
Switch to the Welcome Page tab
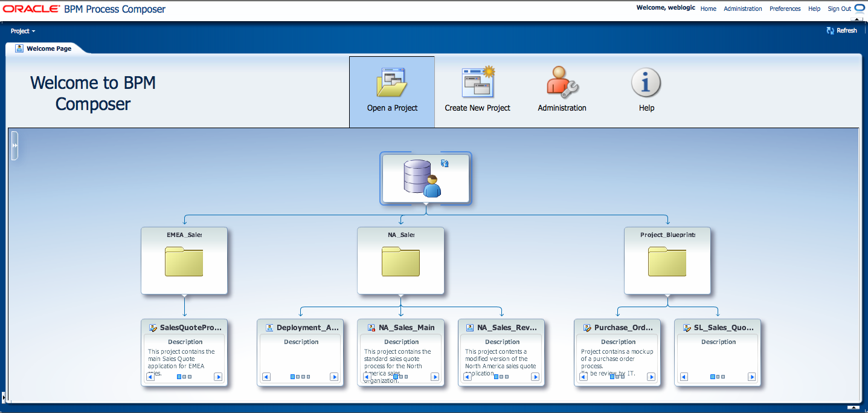point(48,48)
